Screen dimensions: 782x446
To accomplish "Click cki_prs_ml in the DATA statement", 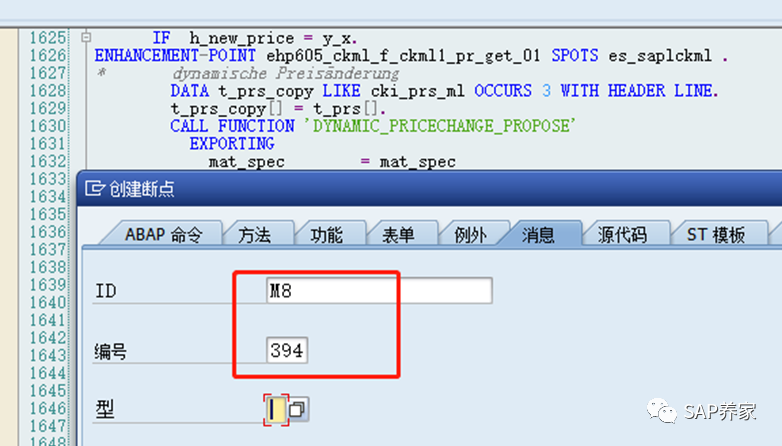I will 418,91.
